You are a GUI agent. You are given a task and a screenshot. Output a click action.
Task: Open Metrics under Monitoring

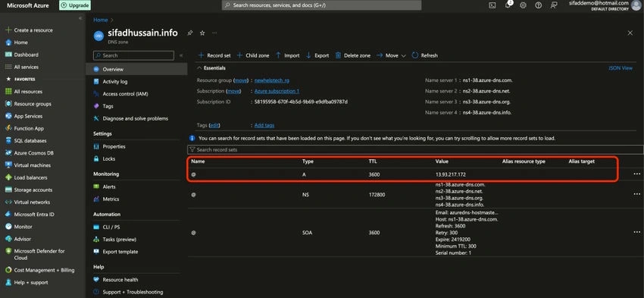[x=111, y=199]
